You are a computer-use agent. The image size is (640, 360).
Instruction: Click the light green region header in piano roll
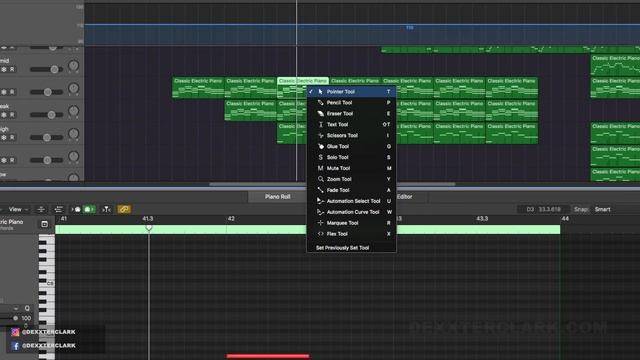coord(308,230)
